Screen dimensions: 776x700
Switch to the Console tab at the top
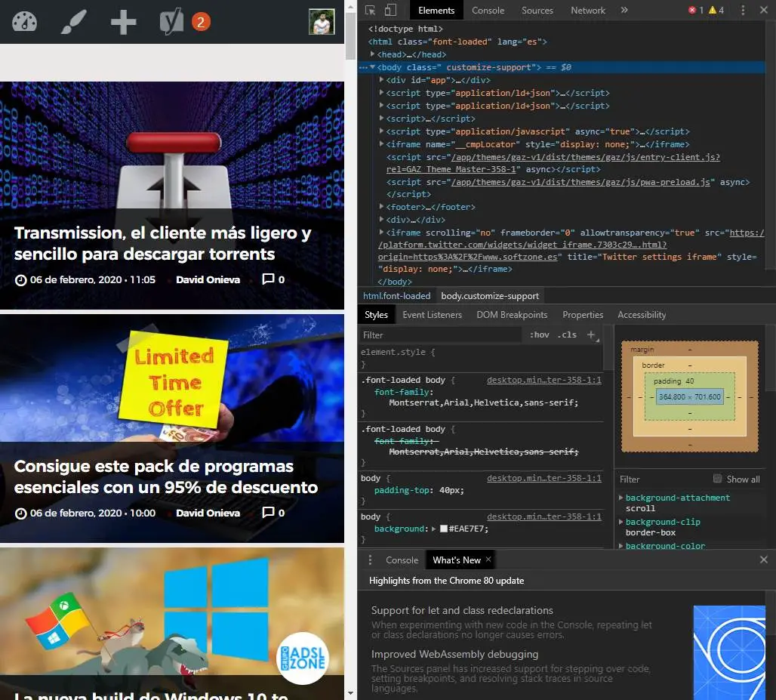click(488, 11)
